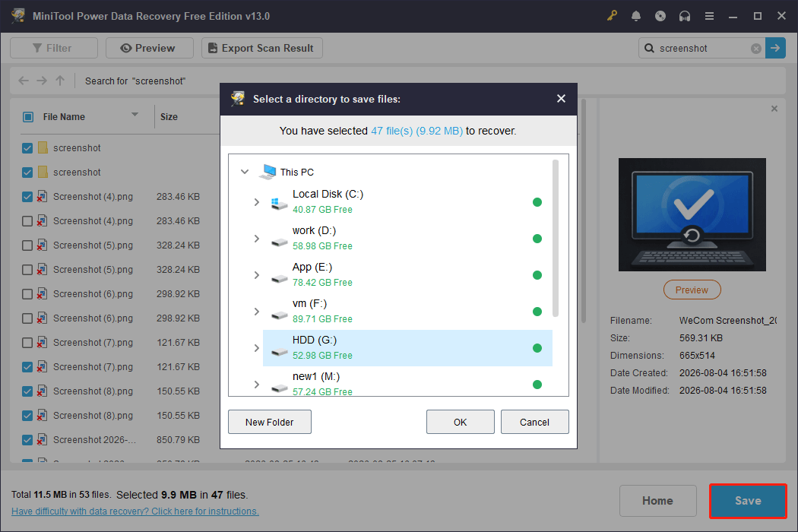Click the second Screenshot (6).png file icon

point(43,318)
